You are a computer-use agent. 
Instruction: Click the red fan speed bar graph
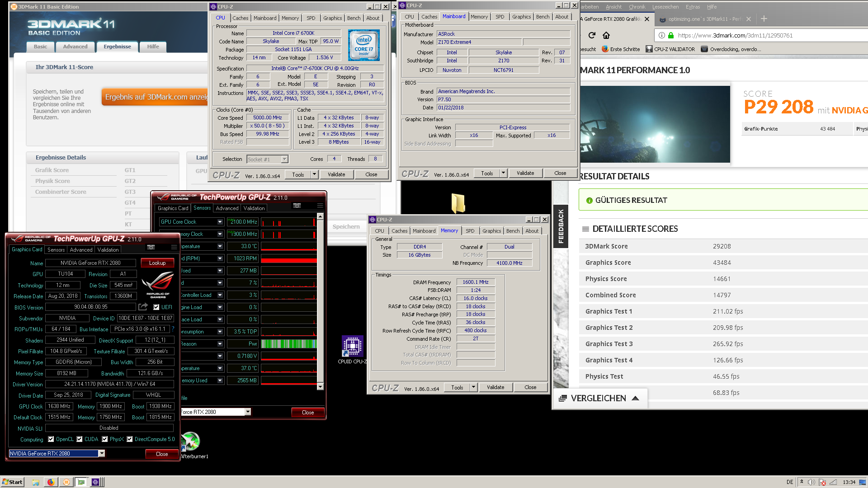(x=288, y=258)
